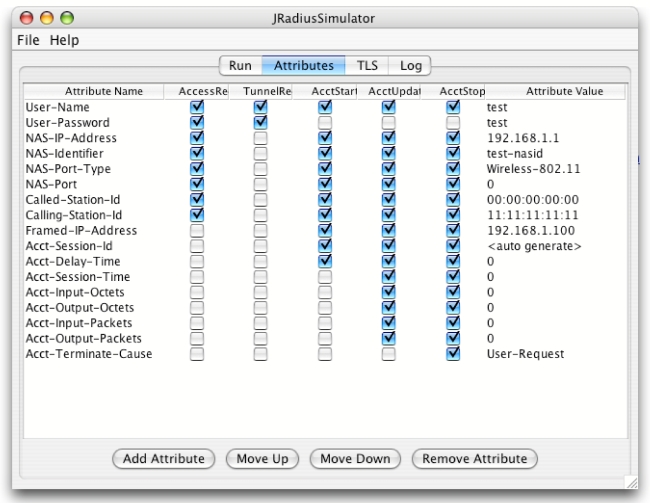This screenshot has width=650, height=503.
Task: Click the Add Attribute button
Action: [x=164, y=459]
